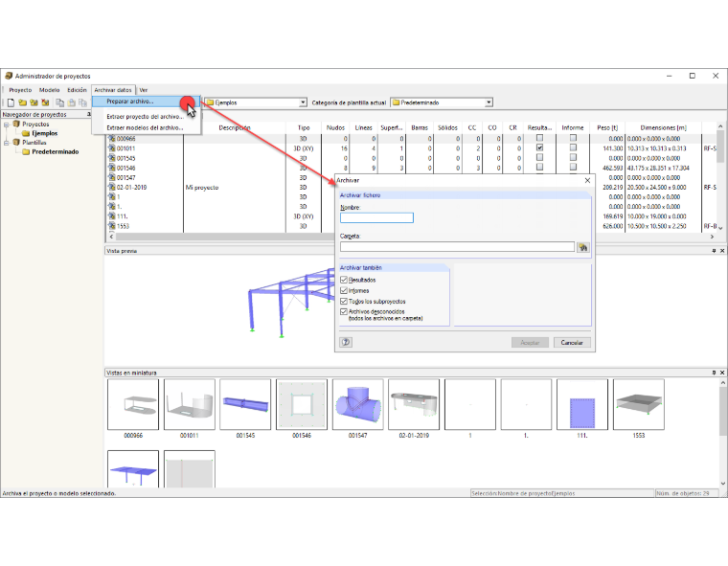Select the 001547 thumbnail

pos(357,404)
